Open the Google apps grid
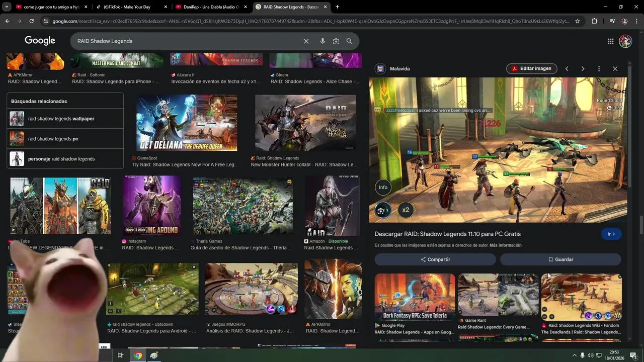This screenshot has height=362, width=644. point(610,41)
